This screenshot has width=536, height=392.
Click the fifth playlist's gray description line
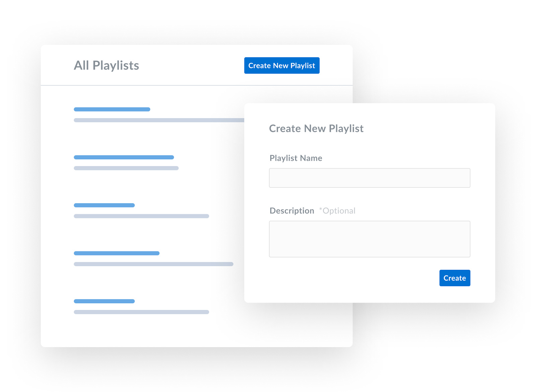141,312
